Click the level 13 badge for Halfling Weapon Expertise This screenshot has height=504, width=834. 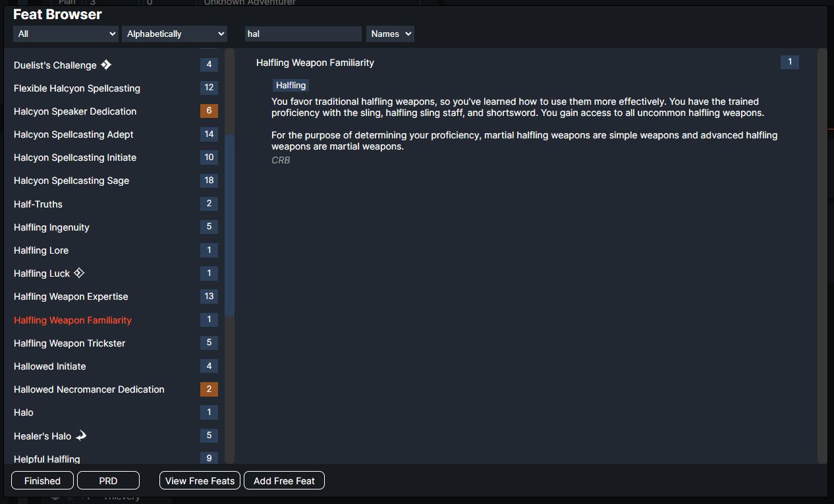209,296
